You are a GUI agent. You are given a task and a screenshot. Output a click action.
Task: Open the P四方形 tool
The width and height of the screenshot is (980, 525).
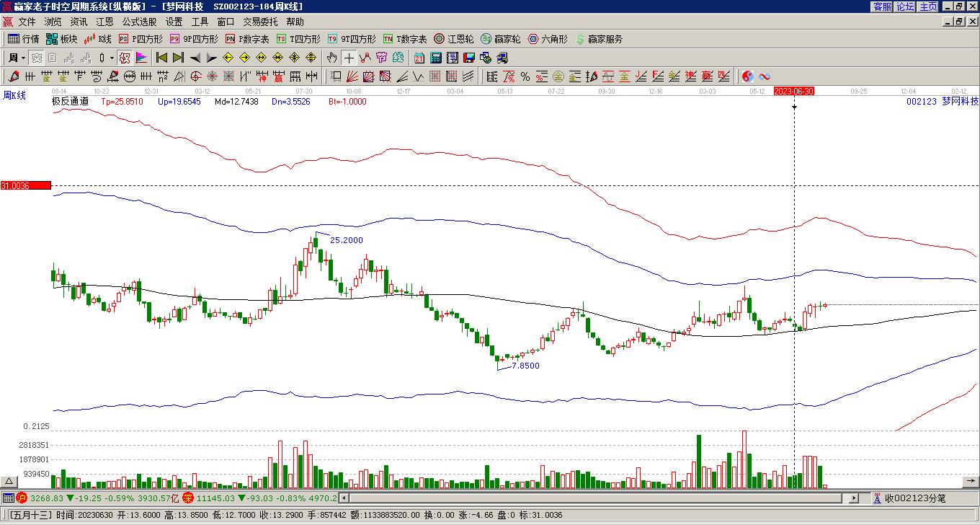coord(141,39)
